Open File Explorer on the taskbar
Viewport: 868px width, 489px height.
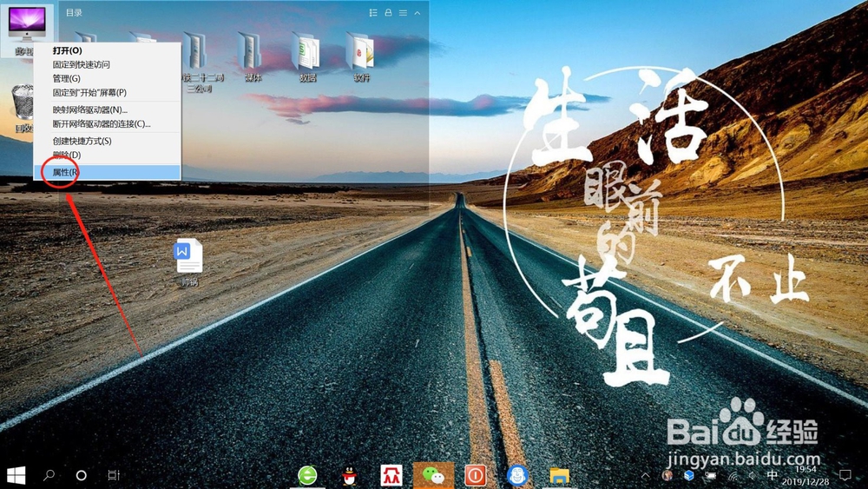point(559,475)
